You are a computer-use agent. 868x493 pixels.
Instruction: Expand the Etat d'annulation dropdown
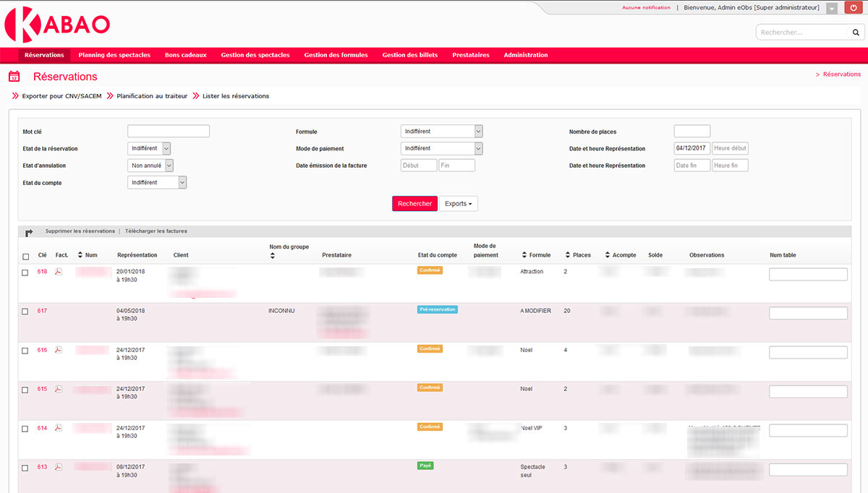tap(169, 166)
